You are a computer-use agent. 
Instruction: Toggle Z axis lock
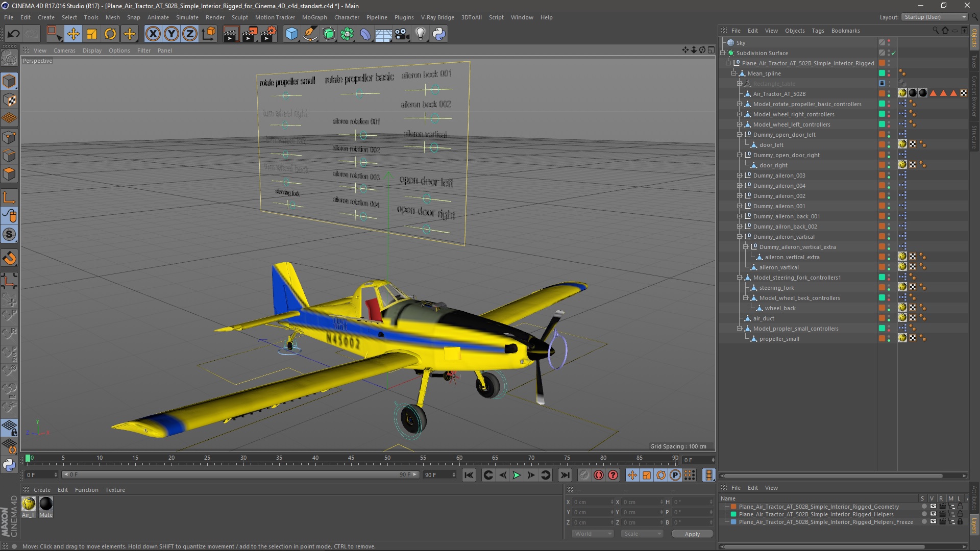click(190, 34)
